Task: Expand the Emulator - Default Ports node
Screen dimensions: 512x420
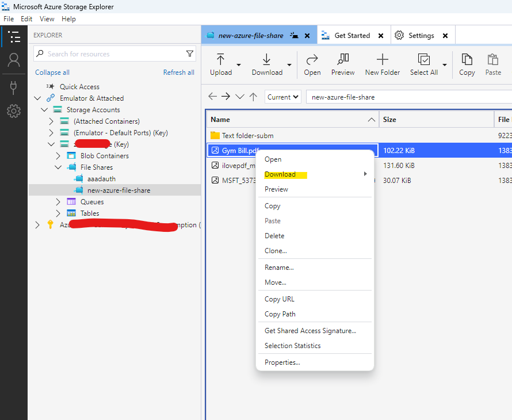Action: (x=51, y=132)
